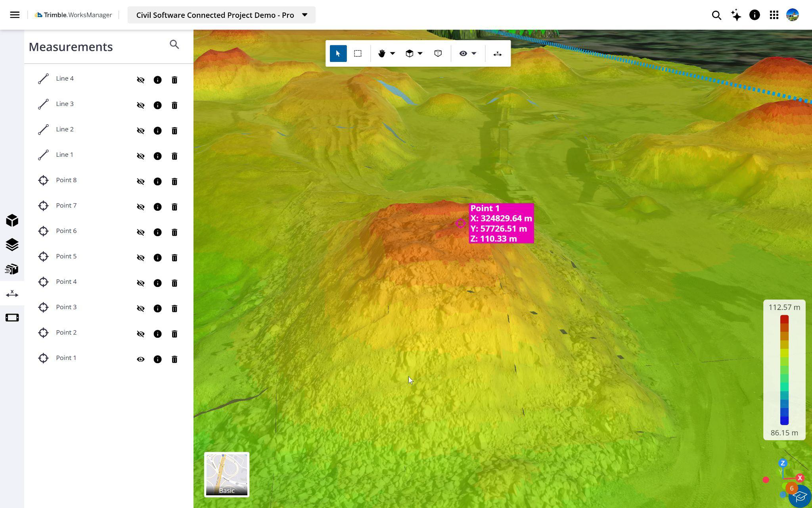The image size is (812, 508).
Task: Open the hamburger navigation menu
Action: click(15, 15)
